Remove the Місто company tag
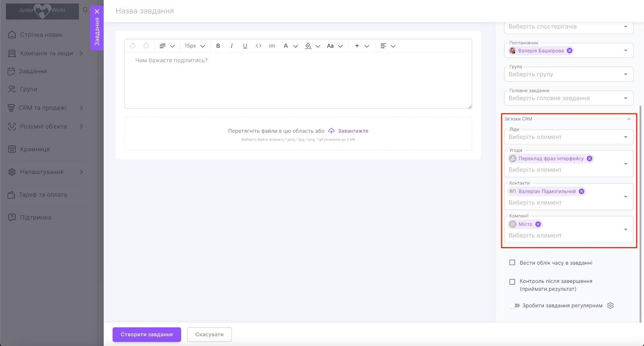Viewport: 644px width, 346px height. click(x=538, y=224)
